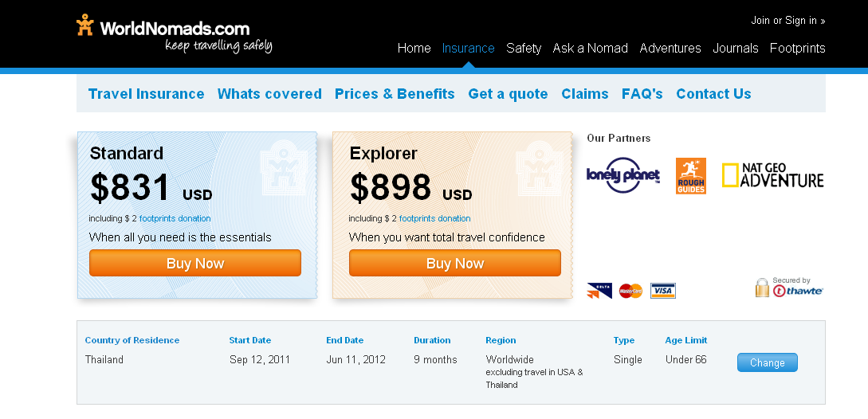
Task: Switch to Prices & Benefits tab
Action: tap(395, 94)
